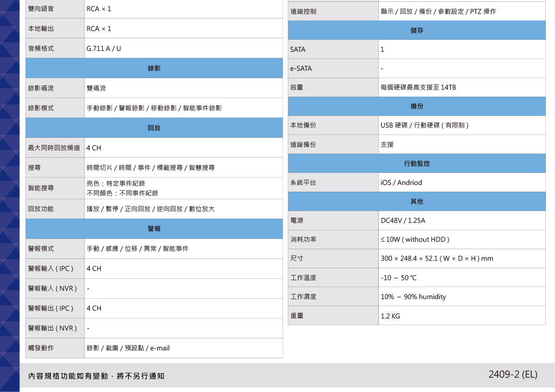Viewport: 555px width, 392px height.
Task: Click the 本地備份 label
Action: [x=303, y=125]
